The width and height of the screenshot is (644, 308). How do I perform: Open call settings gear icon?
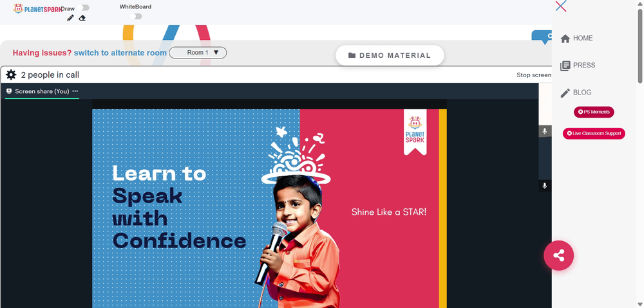pos(11,75)
